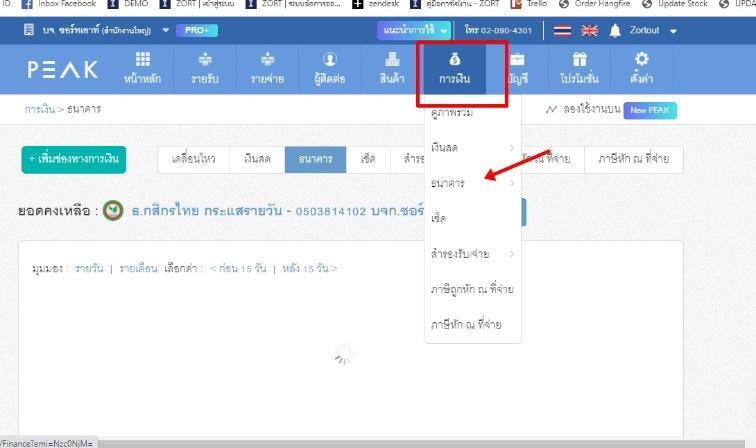Click the ก่อน 15 วัน link

click(238, 269)
